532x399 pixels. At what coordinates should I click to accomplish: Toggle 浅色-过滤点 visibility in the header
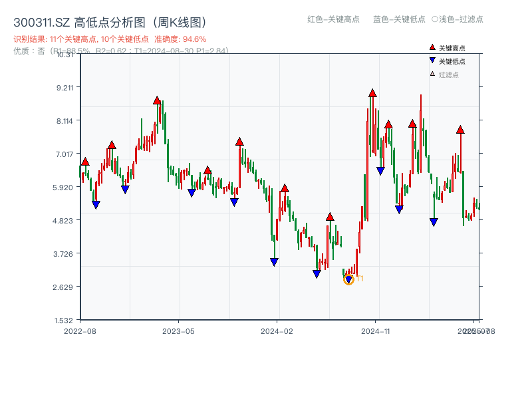(x=459, y=19)
